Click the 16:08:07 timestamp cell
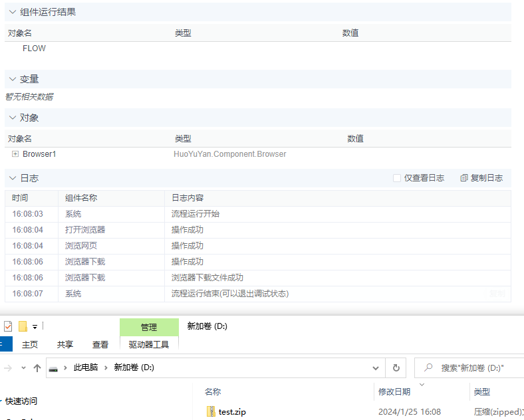 tap(27, 294)
